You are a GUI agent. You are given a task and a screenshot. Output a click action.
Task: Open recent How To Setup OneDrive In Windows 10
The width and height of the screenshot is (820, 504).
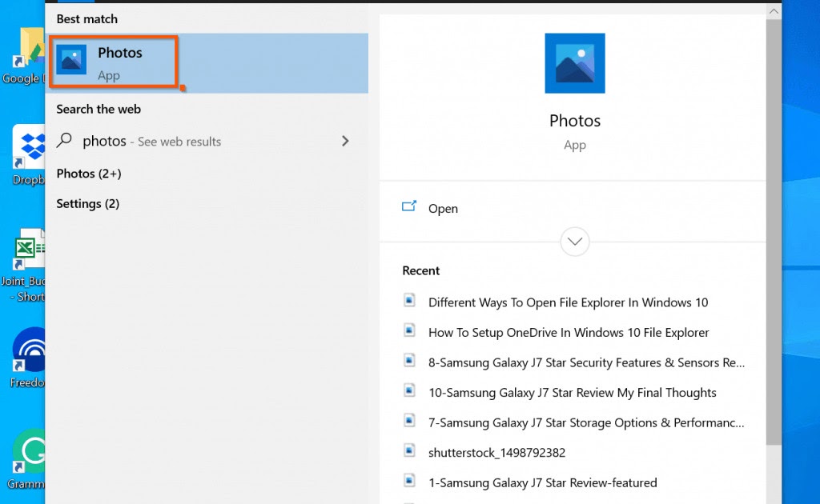[x=569, y=333]
